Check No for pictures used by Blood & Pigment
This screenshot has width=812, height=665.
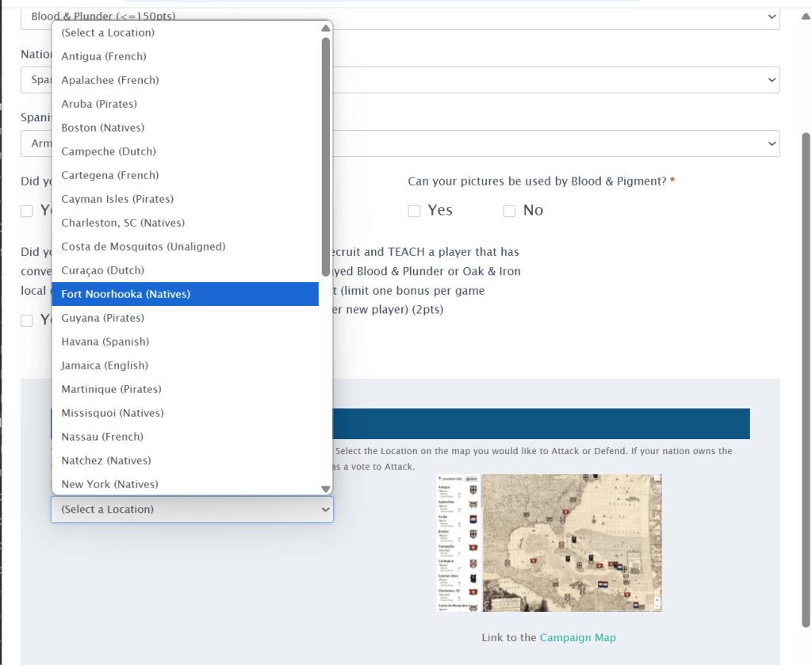click(509, 211)
